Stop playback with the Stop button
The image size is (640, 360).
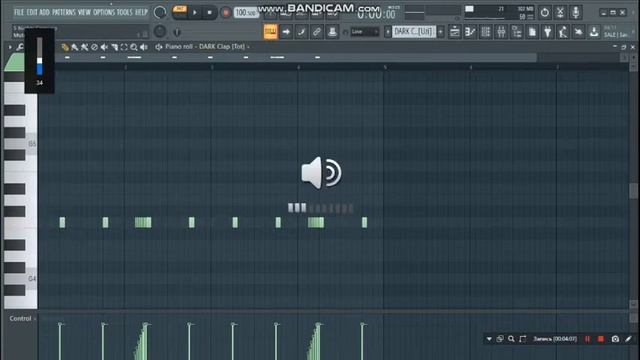pyautogui.click(x=209, y=13)
